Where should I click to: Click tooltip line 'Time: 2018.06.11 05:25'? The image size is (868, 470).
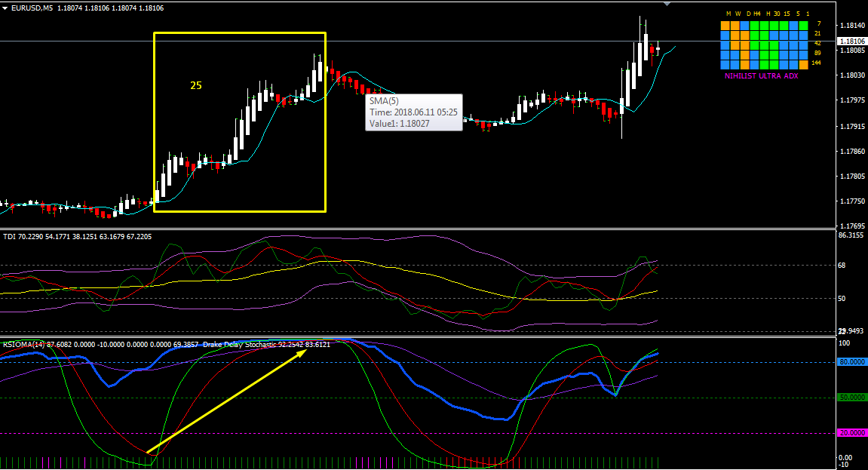click(x=413, y=112)
